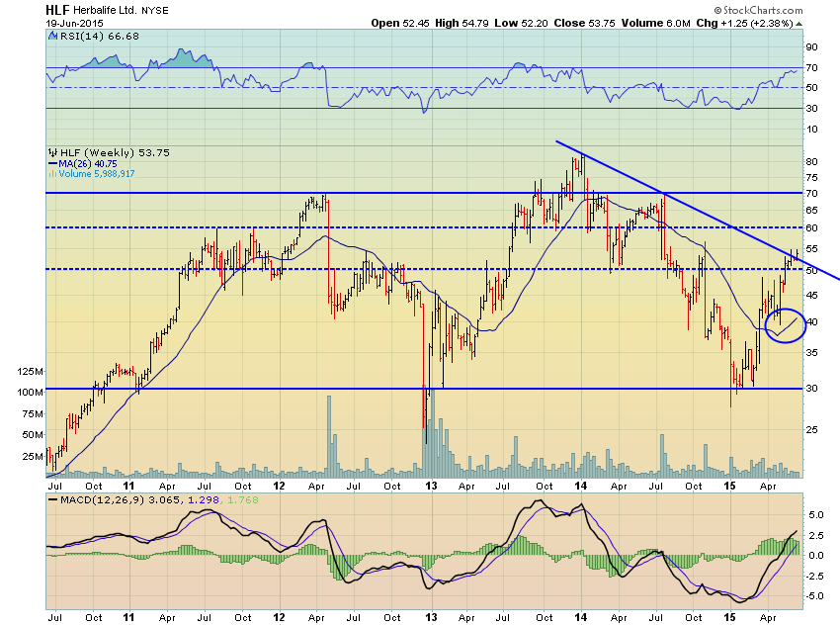Click the NYSE exchange label
The width and height of the screenshot is (840, 626).
pos(155,10)
